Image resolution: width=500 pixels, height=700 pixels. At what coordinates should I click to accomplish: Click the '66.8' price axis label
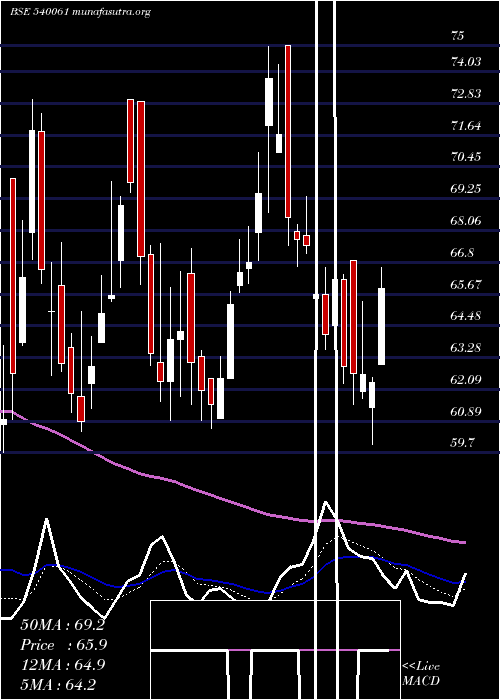coord(462,253)
